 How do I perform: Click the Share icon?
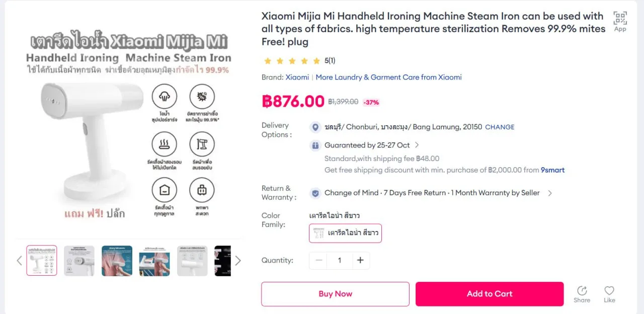pos(582,291)
